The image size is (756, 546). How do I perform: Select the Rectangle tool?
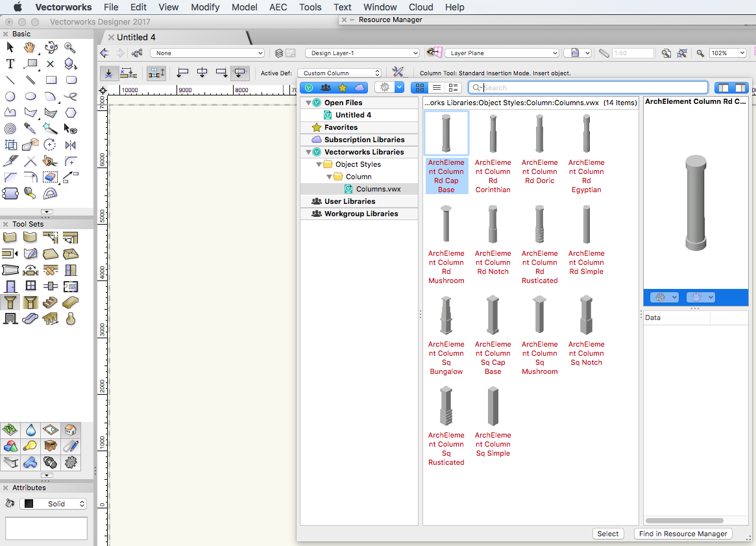click(51, 79)
